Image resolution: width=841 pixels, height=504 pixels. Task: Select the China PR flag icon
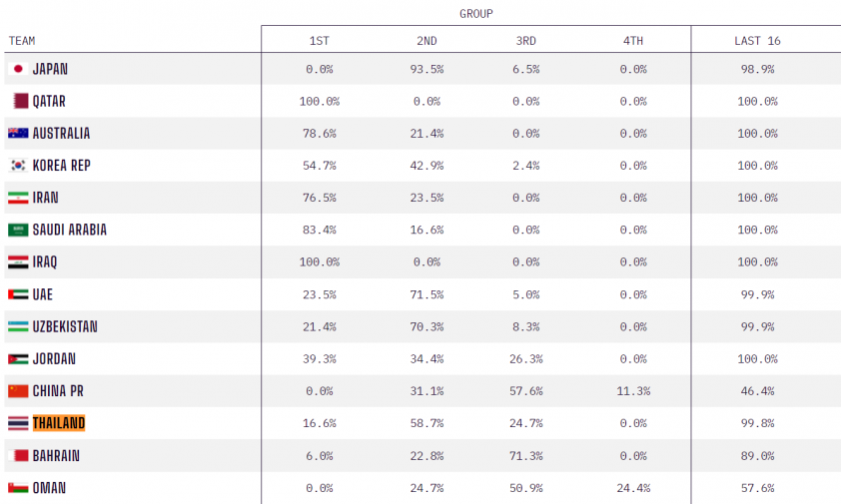click(x=18, y=391)
